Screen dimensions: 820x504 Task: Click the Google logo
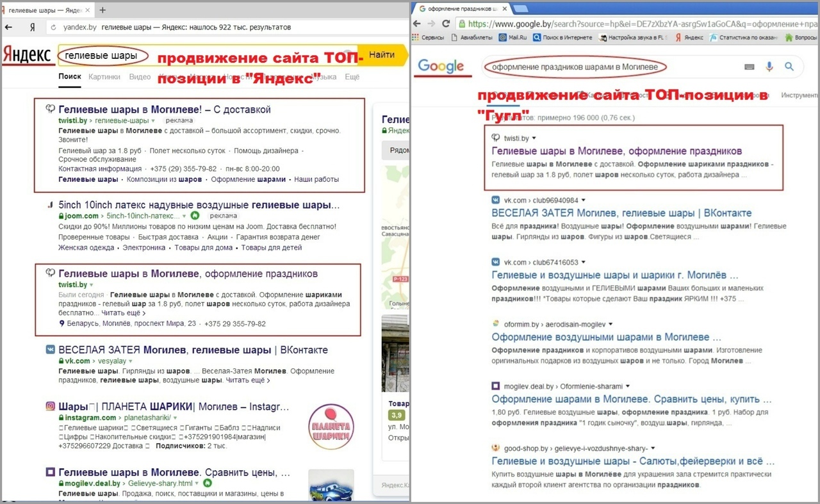[441, 66]
